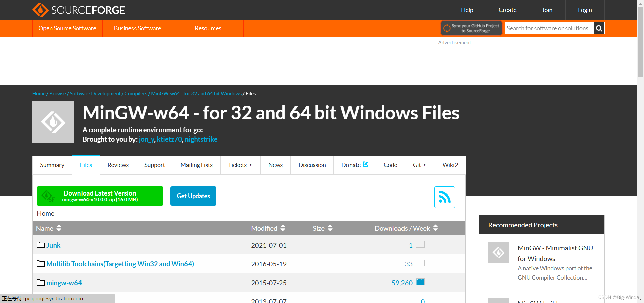Click the search for software input field

[x=549, y=28]
